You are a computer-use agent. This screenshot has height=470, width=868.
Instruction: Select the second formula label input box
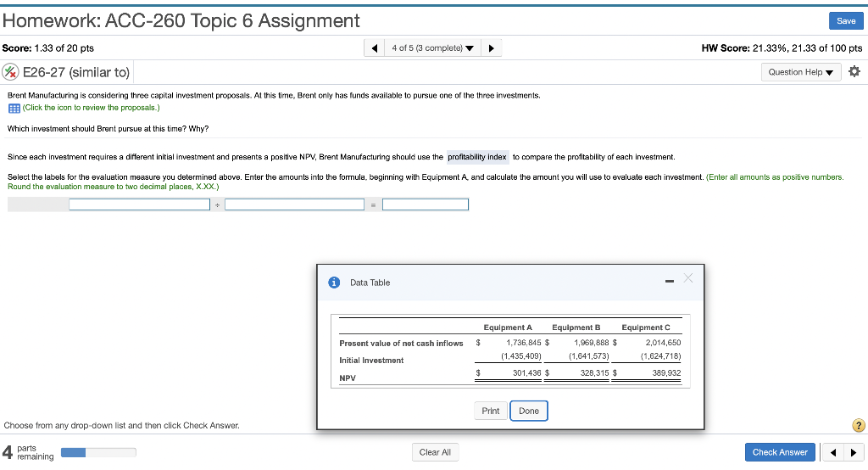pyautogui.click(x=294, y=204)
